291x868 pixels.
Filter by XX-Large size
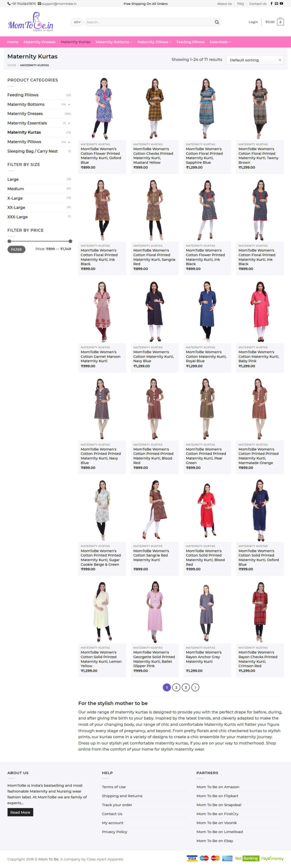[16, 208]
